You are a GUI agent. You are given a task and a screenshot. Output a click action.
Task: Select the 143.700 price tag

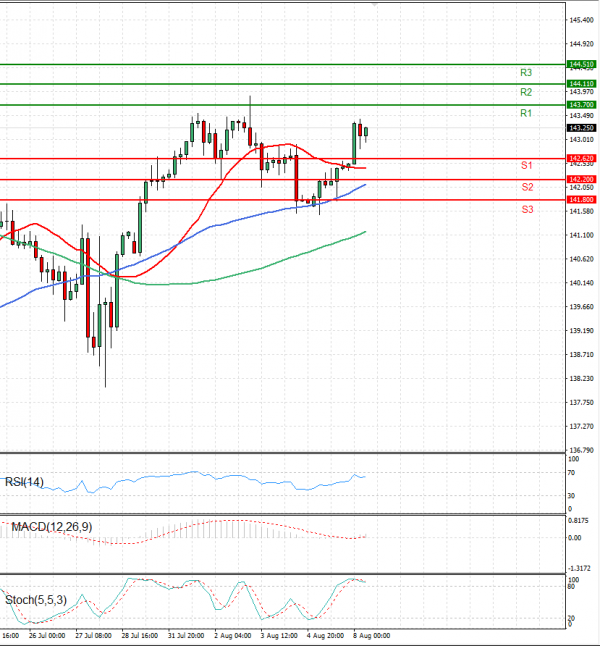[x=581, y=105]
